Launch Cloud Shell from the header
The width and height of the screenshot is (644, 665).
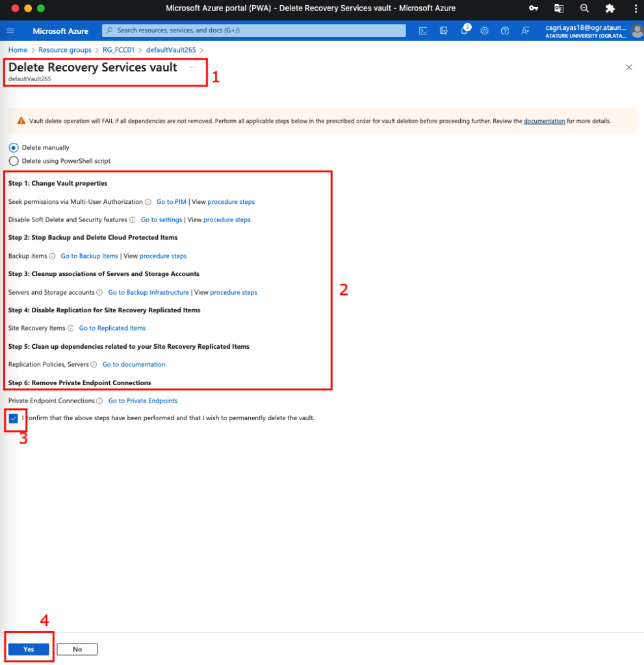tap(423, 31)
